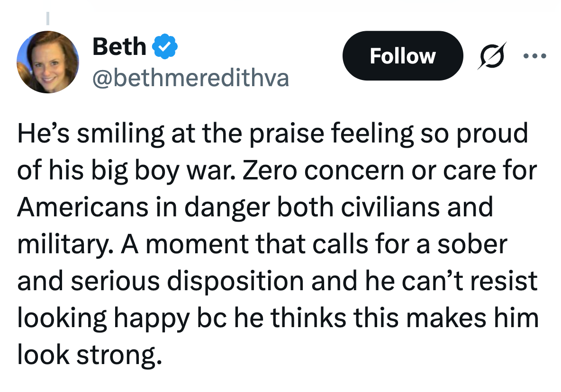Follow the Beth account
561x392 pixels.
[402, 56]
